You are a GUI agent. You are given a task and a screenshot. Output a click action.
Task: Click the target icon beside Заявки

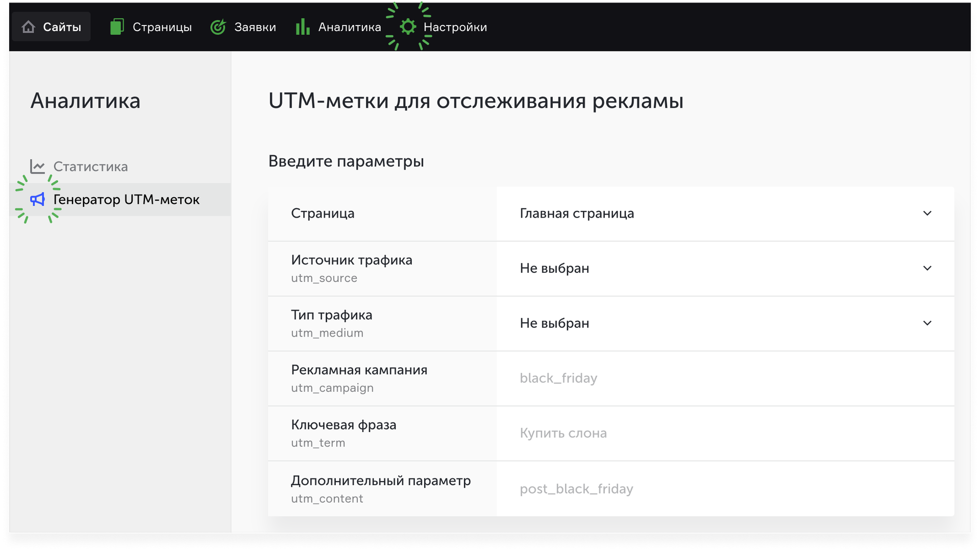coord(218,27)
